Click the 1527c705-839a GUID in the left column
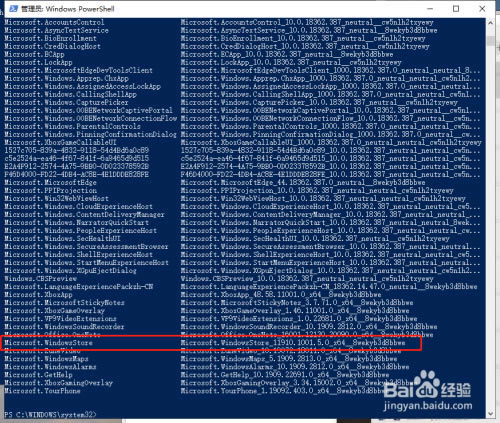 (76, 150)
